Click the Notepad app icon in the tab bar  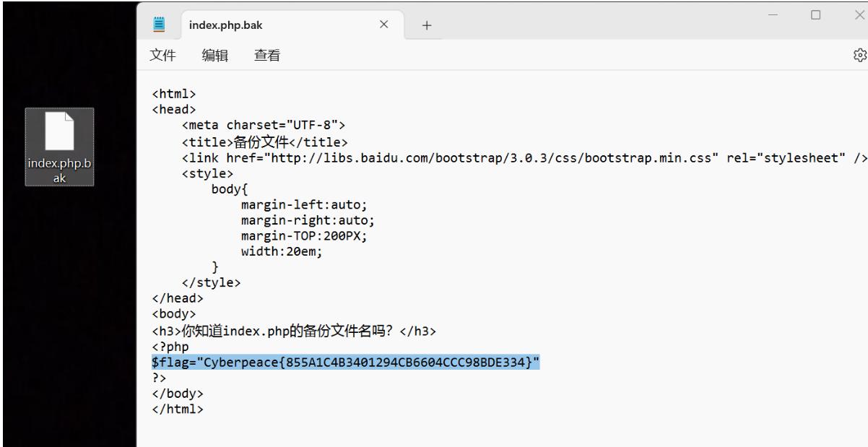coord(160,24)
